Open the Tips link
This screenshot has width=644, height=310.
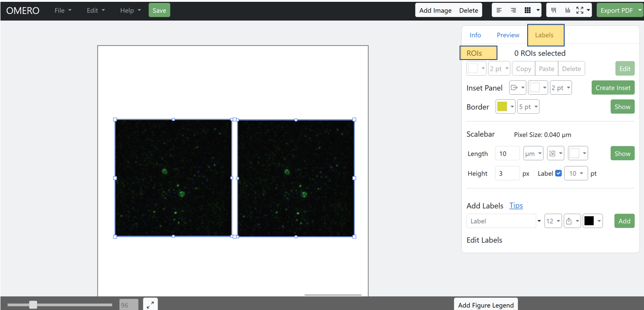click(516, 205)
